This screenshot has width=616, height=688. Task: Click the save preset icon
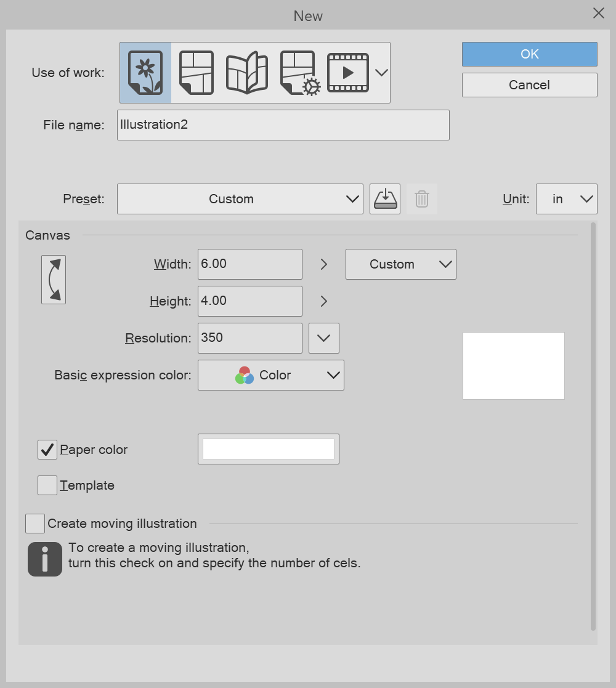385,199
